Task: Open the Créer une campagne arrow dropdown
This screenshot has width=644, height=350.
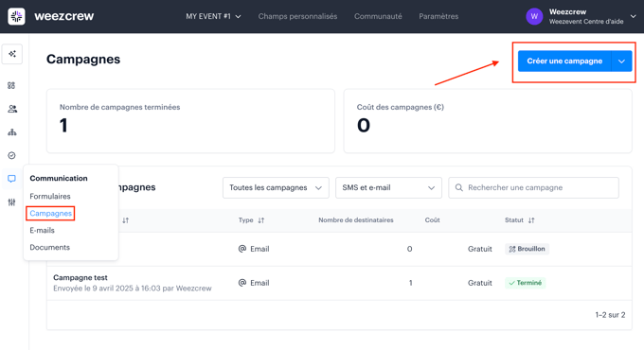Action: click(622, 61)
